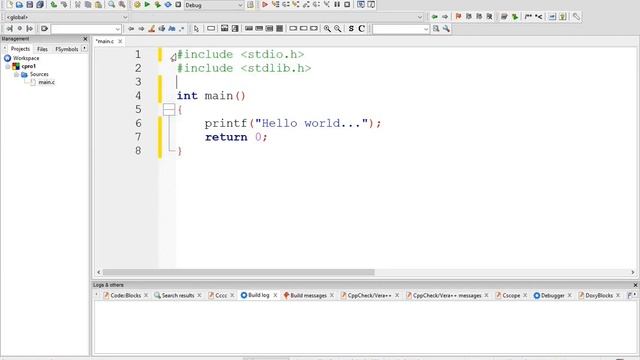This screenshot has height=360, width=640.
Task: Click the printf line in the code editor
Action: pos(293,123)
